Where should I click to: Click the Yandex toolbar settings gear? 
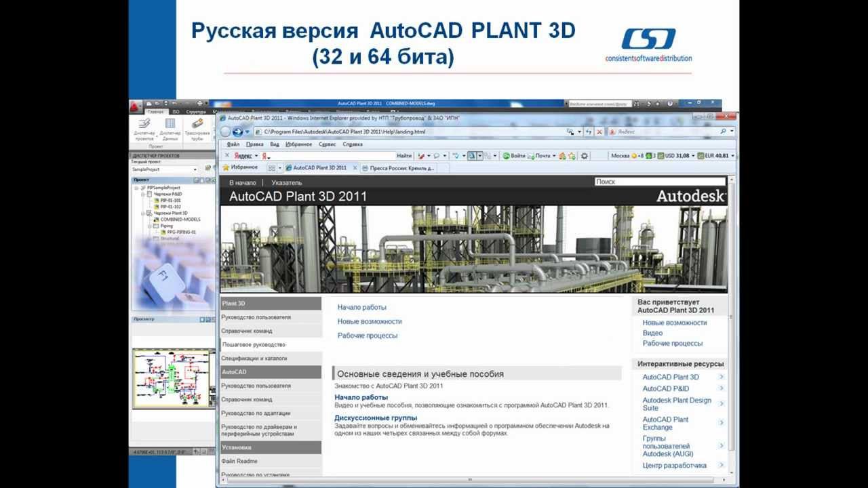[584, 156]
